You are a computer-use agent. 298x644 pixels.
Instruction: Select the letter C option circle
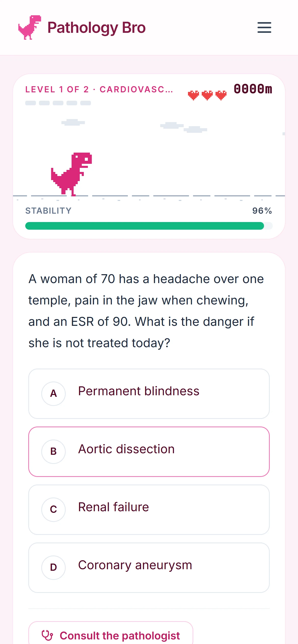pyautogui.click(x=53, y=509)
